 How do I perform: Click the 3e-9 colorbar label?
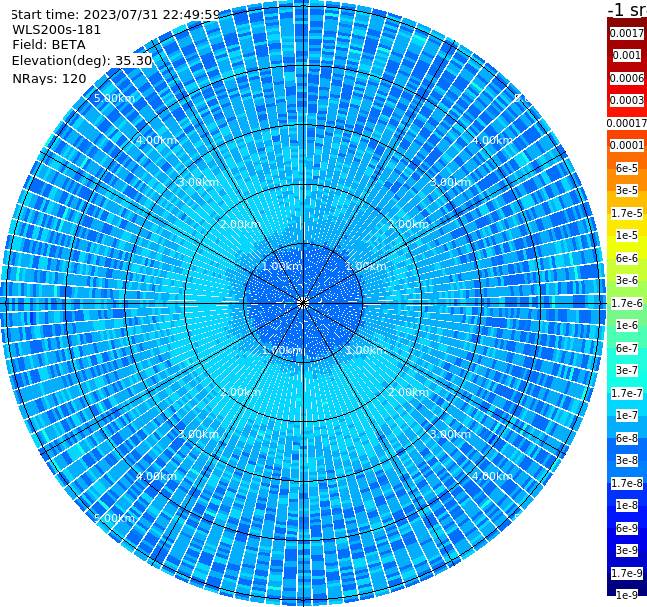(627, 550)
